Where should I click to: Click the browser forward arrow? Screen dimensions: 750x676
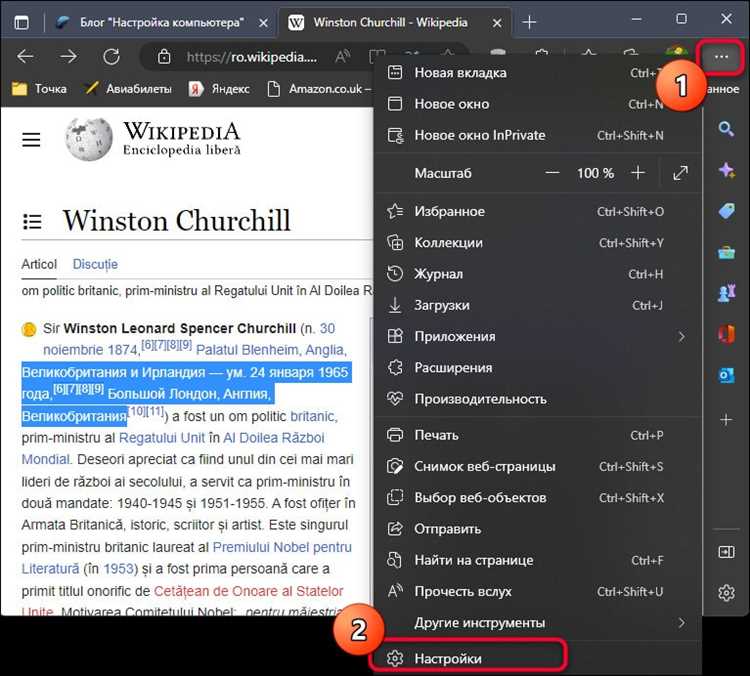click(69, 57)
